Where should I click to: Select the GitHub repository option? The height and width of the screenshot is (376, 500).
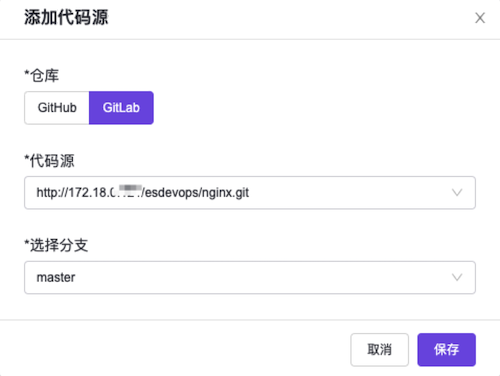57,108
